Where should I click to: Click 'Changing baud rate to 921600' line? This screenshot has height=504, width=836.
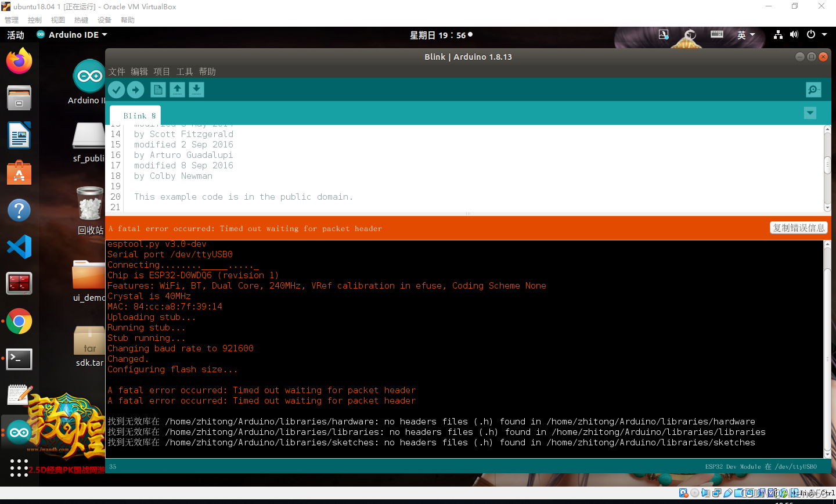click(181, 348)
